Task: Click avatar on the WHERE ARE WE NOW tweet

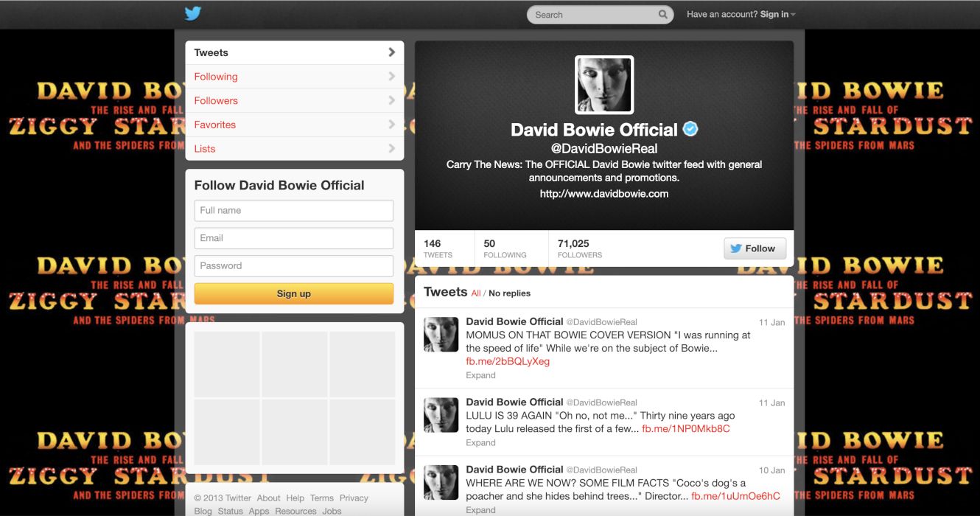Action: coord(441,482)
